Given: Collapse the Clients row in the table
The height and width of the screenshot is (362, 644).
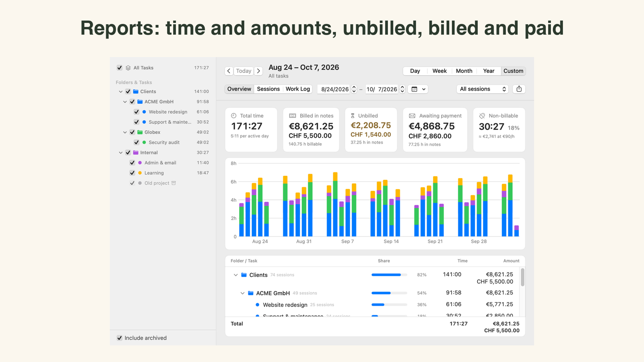Looking at the screenshot, I should pos(236,275).
